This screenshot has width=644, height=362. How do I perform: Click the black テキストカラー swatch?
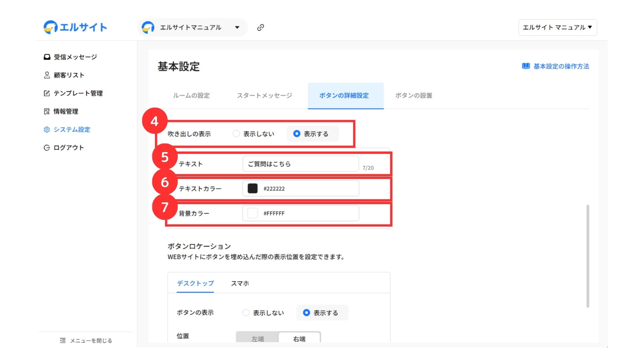[253, 188]
